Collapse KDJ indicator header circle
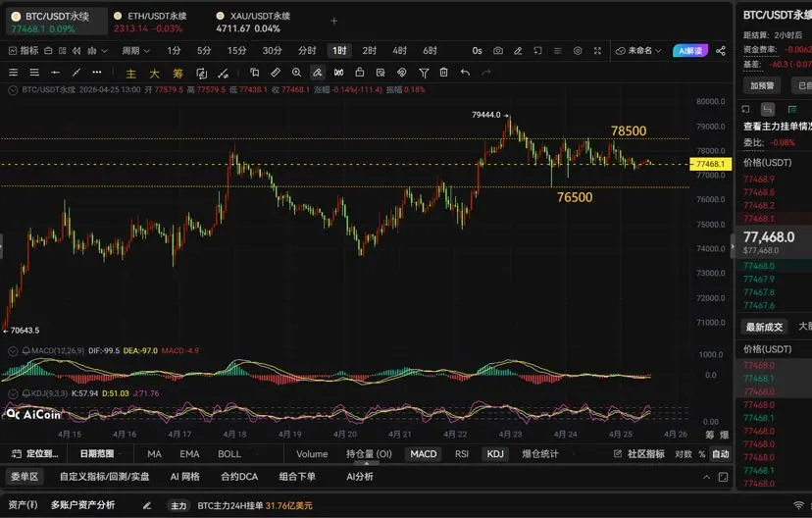The image size is (812, 518). 13,393
